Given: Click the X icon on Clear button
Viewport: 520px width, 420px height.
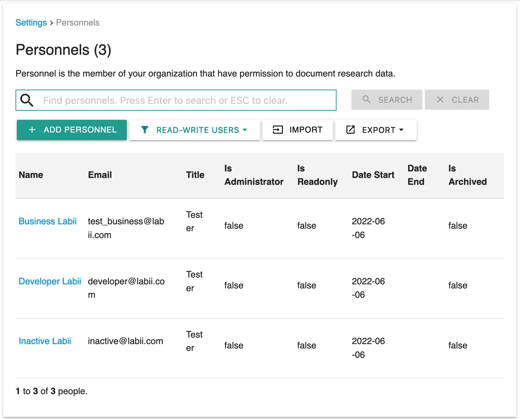Looking at the screenshot, I should tap(440, 100).
